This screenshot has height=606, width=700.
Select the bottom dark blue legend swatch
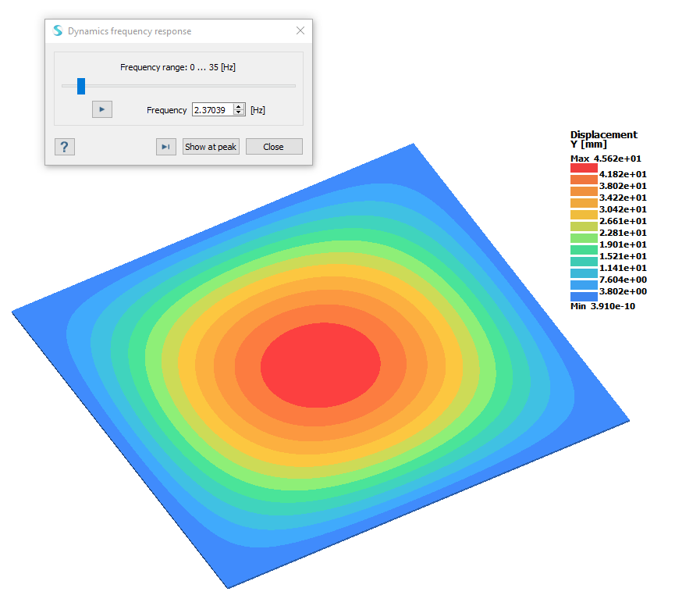click(584, 297)
